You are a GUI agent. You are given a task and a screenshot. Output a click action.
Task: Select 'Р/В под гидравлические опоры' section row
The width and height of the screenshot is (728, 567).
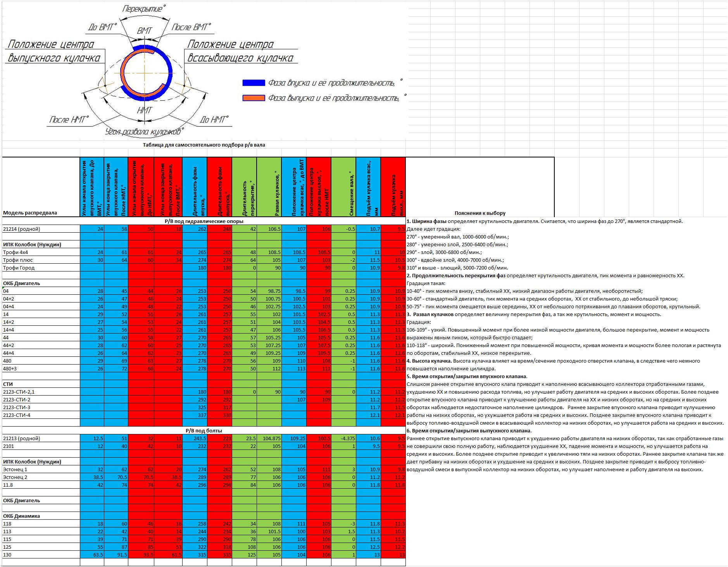[204, 221]
